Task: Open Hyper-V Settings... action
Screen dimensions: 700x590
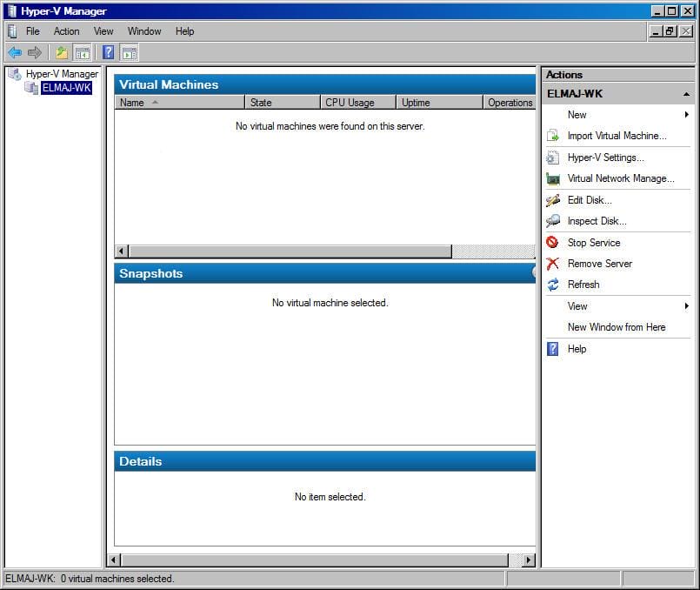Action: [606, 158]
